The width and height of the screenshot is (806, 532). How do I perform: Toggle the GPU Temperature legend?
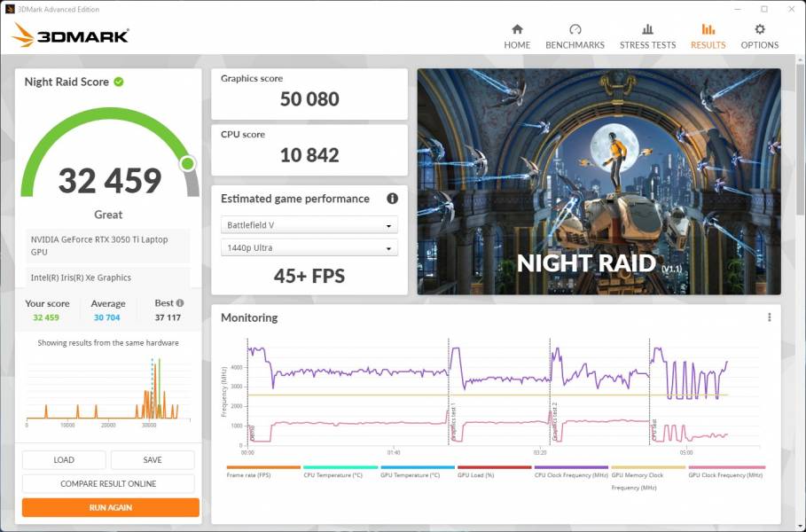click(418, 472)
